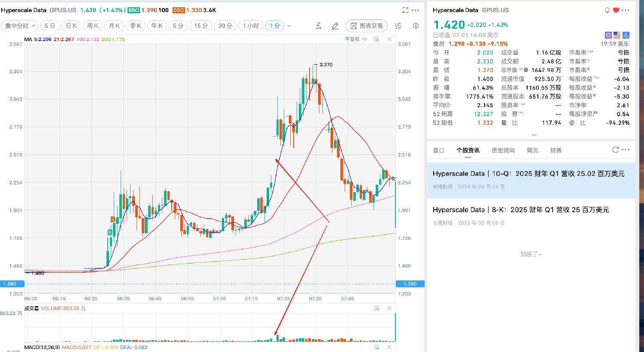
Task: Select the 日K period button
Action: pos(71,26)
